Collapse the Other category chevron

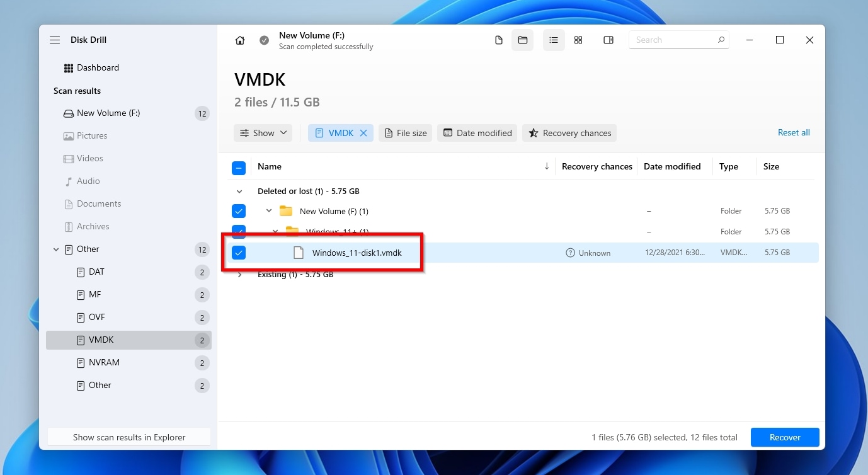56,249
